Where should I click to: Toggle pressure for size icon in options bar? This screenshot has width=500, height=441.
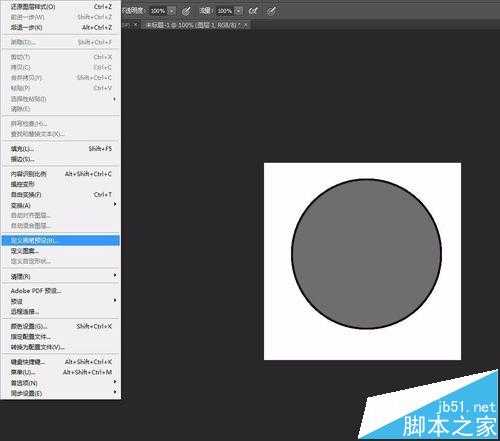tap(272, 11)
